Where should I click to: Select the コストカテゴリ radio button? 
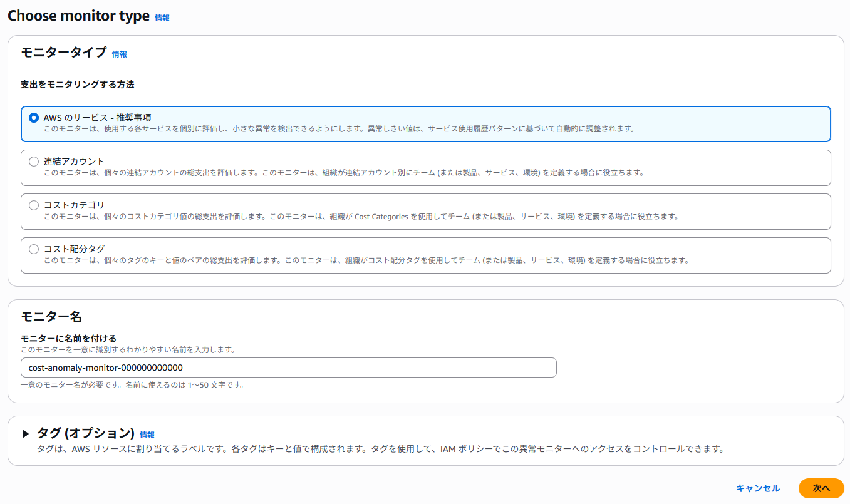(x=34, y=205)
